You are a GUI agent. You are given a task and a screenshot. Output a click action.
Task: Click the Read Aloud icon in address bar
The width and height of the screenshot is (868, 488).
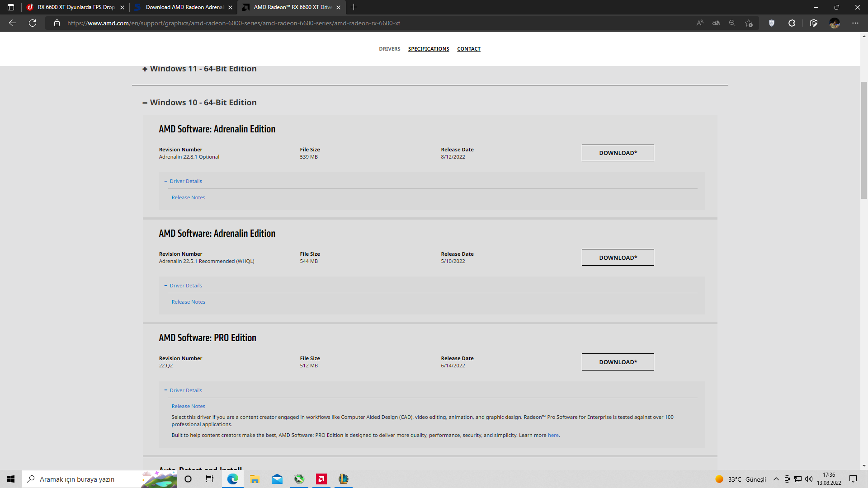pyautogui.click(x=700, y=23)
